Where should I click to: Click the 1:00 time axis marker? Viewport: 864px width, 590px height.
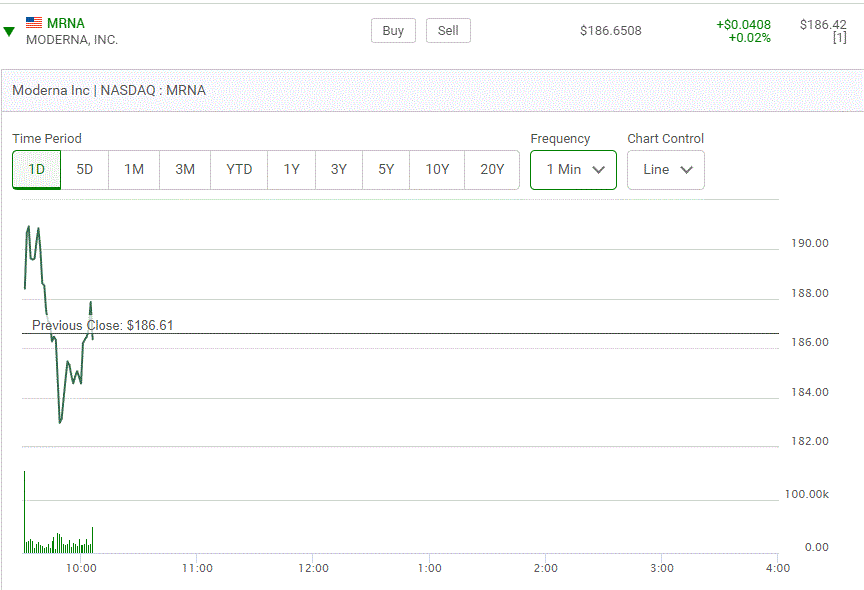pyautogui.click(x=430, y=568)
